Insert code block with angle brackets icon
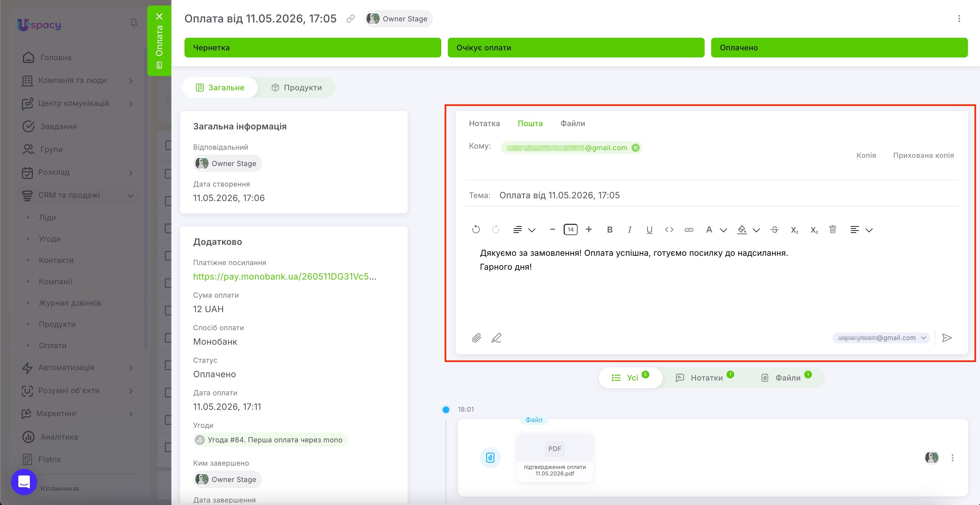Image resolution: width=980 pixels, height=505 pixels. click(669, 230)
